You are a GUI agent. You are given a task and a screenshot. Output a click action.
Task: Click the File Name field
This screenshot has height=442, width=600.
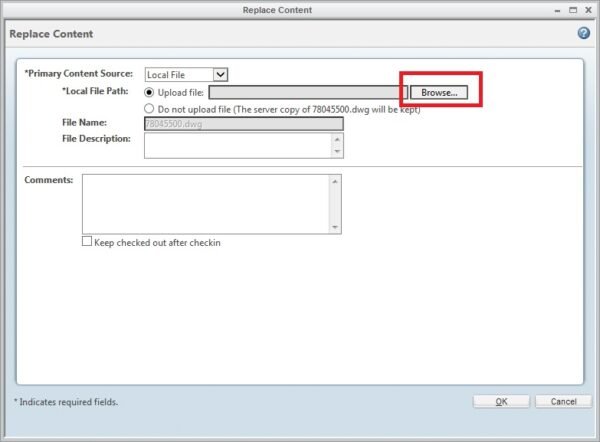(244, 124)
